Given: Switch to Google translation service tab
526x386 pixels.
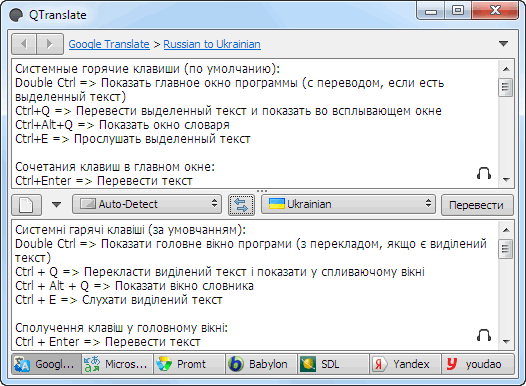Looking at the screenshot, I should pos(47,364).
